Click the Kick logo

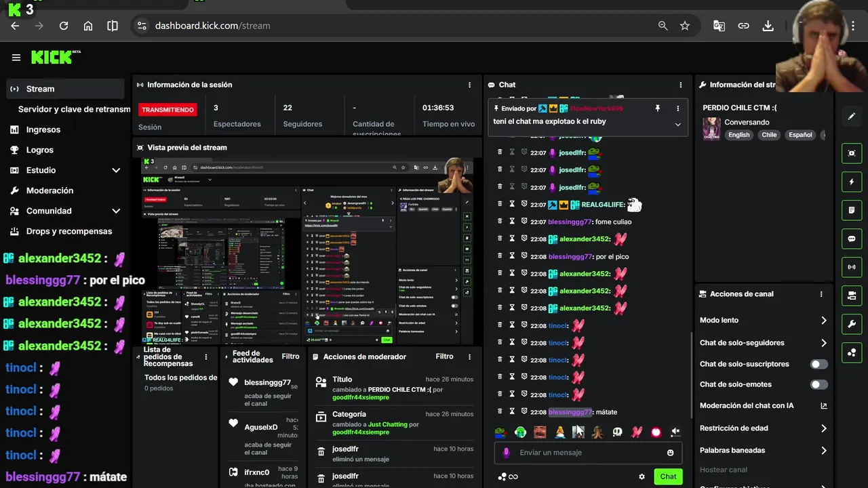[56, 58]
